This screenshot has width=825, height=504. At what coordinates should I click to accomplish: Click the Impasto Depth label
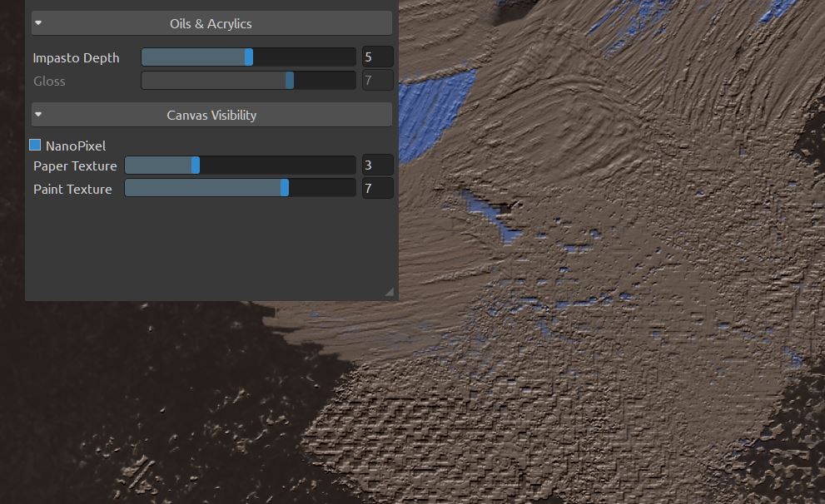click(x=76, y=57)
